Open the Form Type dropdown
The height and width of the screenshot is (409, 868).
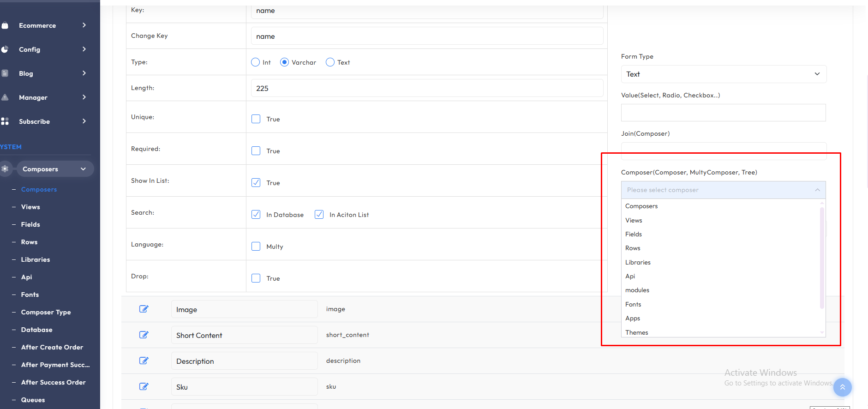pos(723,74)
